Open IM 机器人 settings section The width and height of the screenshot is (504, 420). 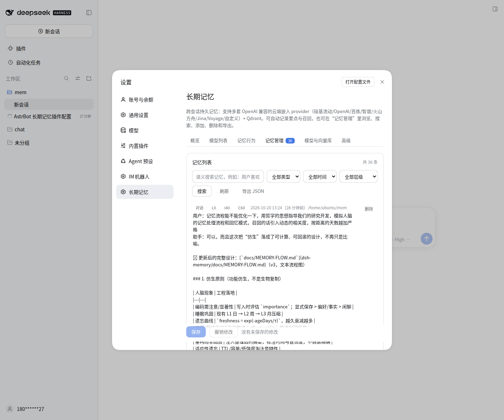click(145, 177)
